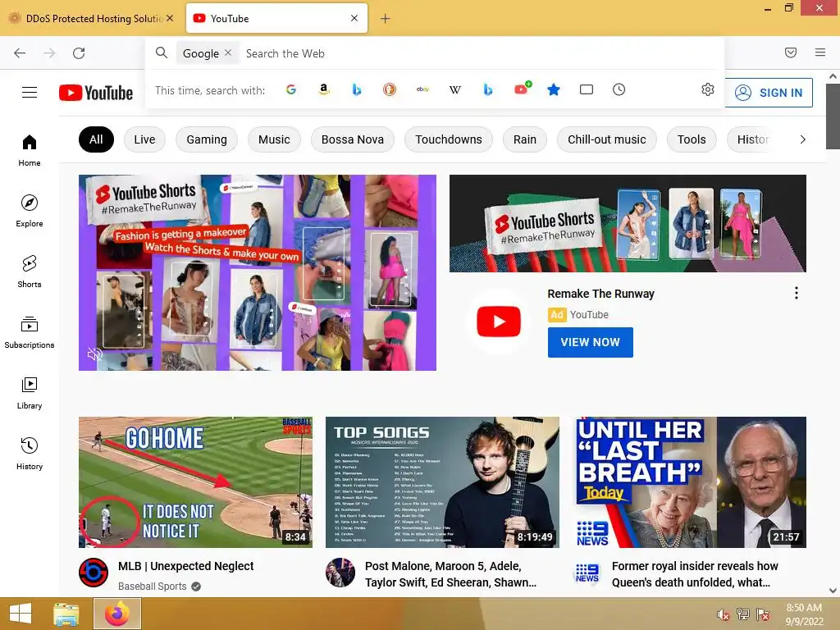Open search settings gear
Viewport: 840px width, 630px height.
click(708, 89)
